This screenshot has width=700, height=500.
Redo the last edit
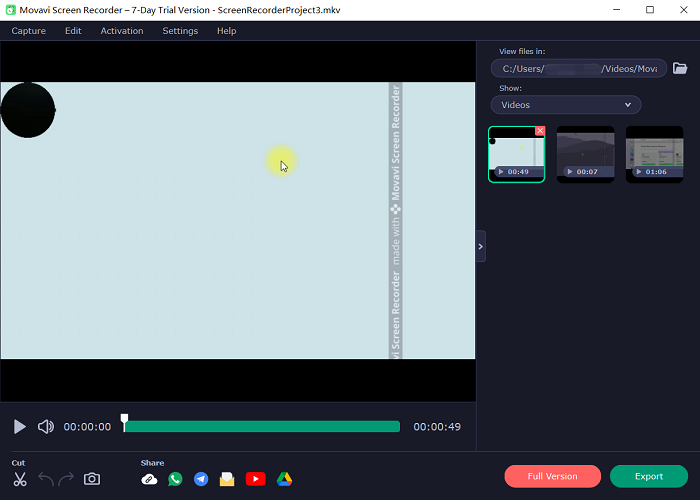coord(66,479)
